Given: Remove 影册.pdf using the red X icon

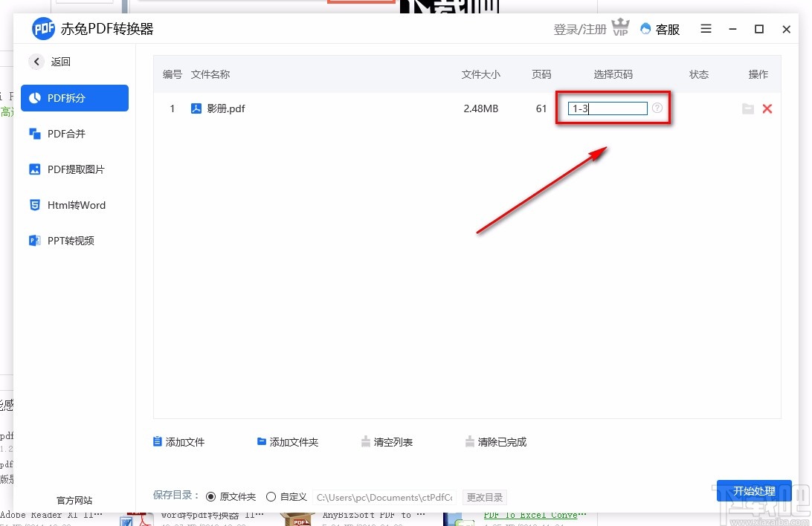Looking at the screenshot, I should click(x=767, y=108).
